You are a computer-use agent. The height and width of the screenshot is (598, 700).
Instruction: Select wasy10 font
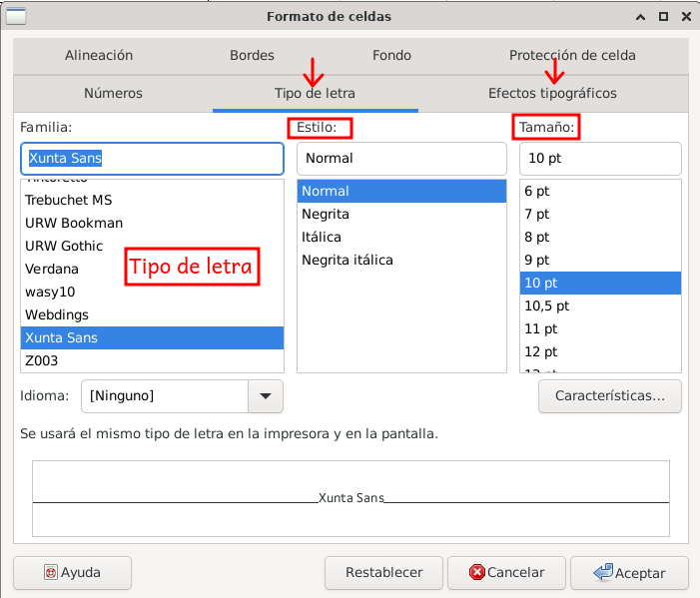[152, 292]
